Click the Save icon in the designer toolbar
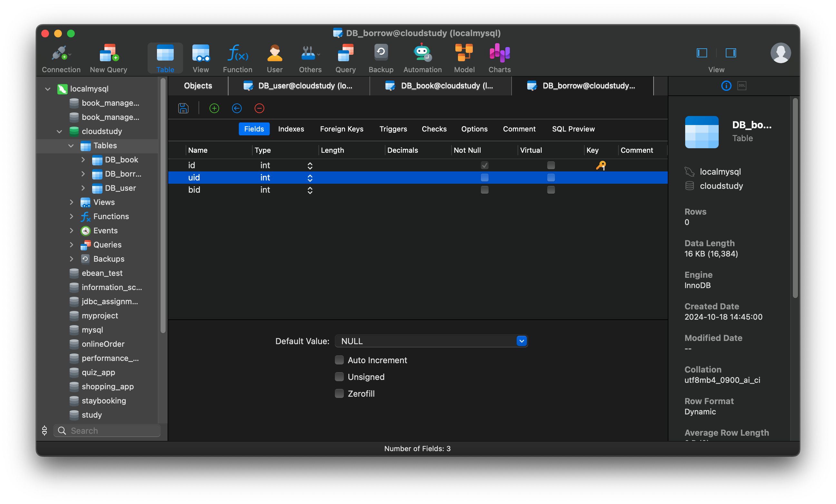836x504 pixels. pyautogui.click(x=183, y=109)
